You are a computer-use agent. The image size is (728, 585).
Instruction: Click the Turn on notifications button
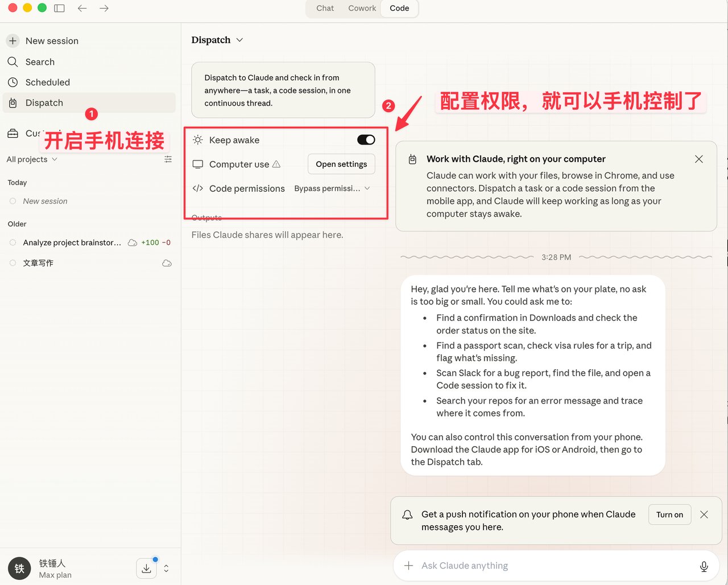pos(670,514)
